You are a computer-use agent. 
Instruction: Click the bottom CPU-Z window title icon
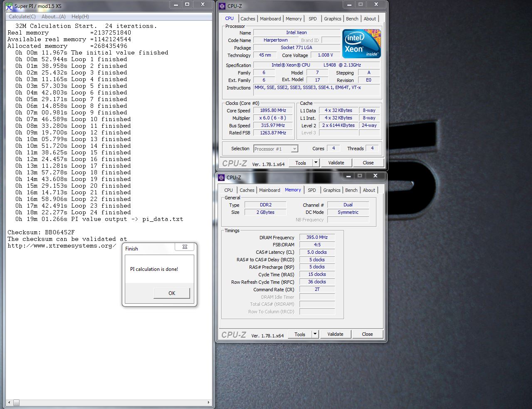pos(221,177)
